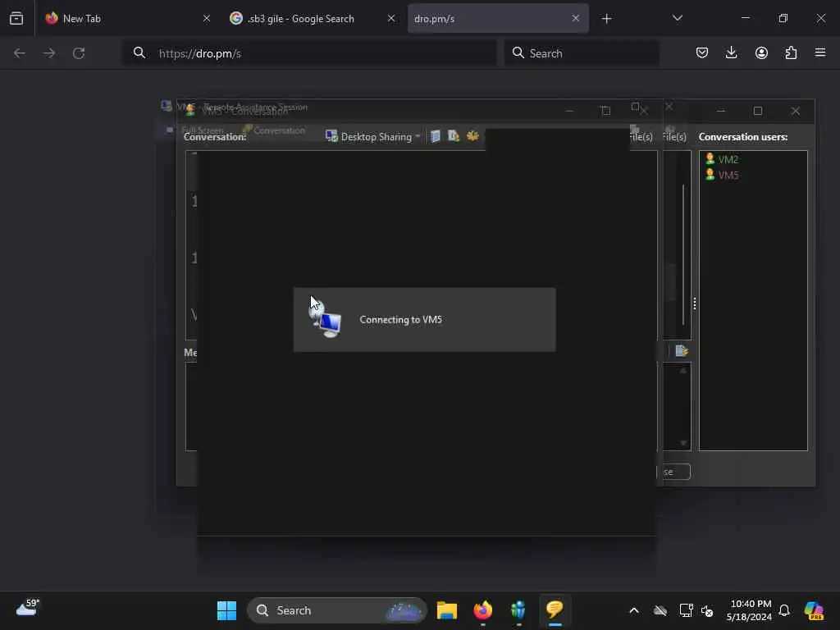Screen dimensions: 840x630
Task: Click the URL address bar
Action: click(x=309, y=53)
